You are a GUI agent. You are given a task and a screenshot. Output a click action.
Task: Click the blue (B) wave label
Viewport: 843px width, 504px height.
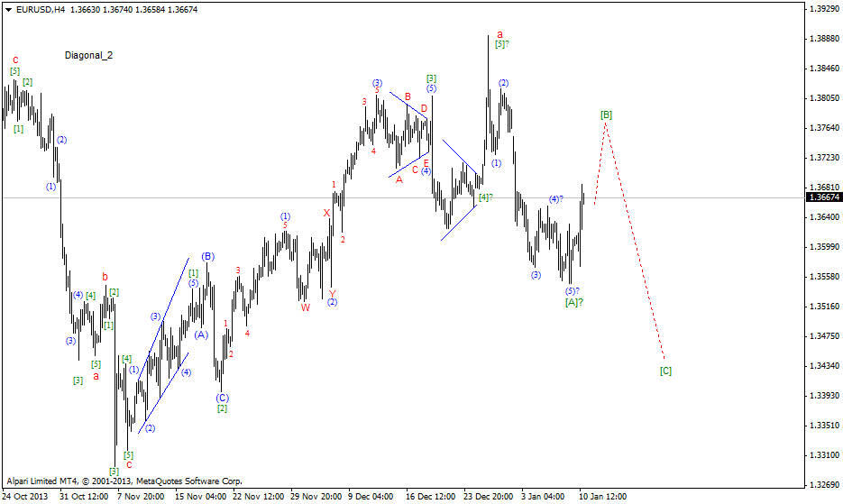point(208,257)
